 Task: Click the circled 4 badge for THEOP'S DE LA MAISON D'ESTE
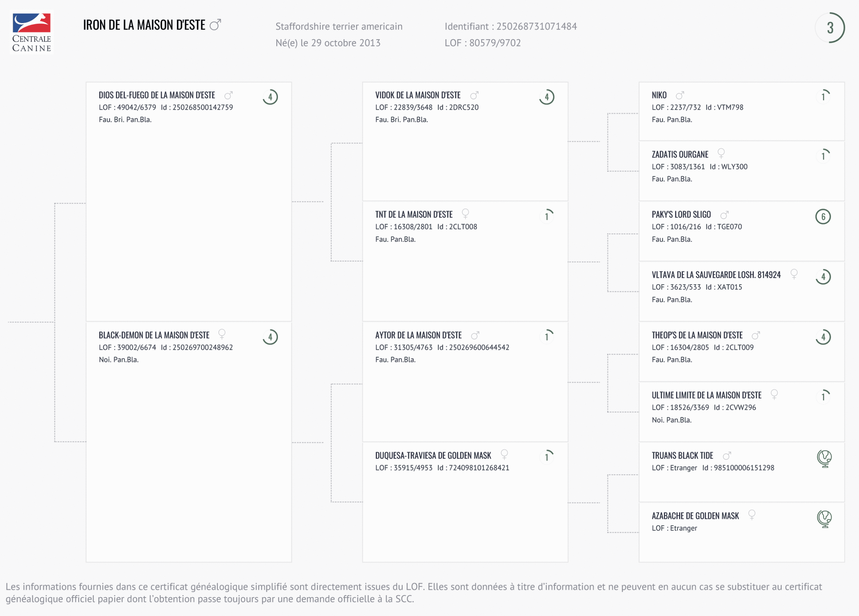point(823,337)
